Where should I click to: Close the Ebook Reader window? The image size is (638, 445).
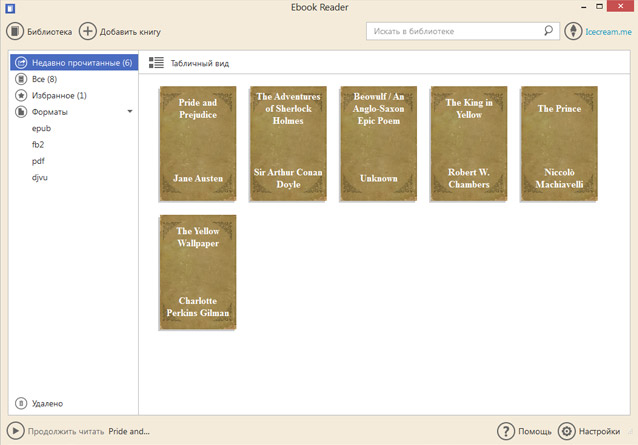pos(621,6)
